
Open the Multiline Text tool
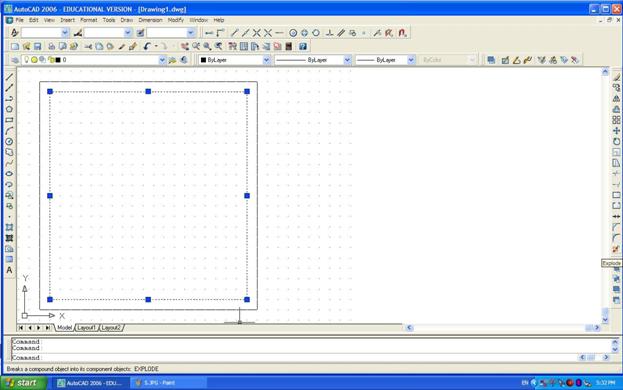tap(9, 270)
